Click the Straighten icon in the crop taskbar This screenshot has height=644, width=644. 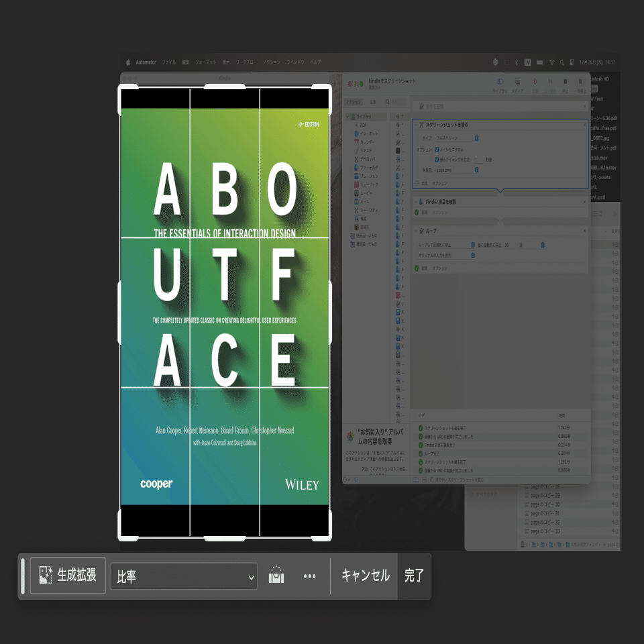276,575
